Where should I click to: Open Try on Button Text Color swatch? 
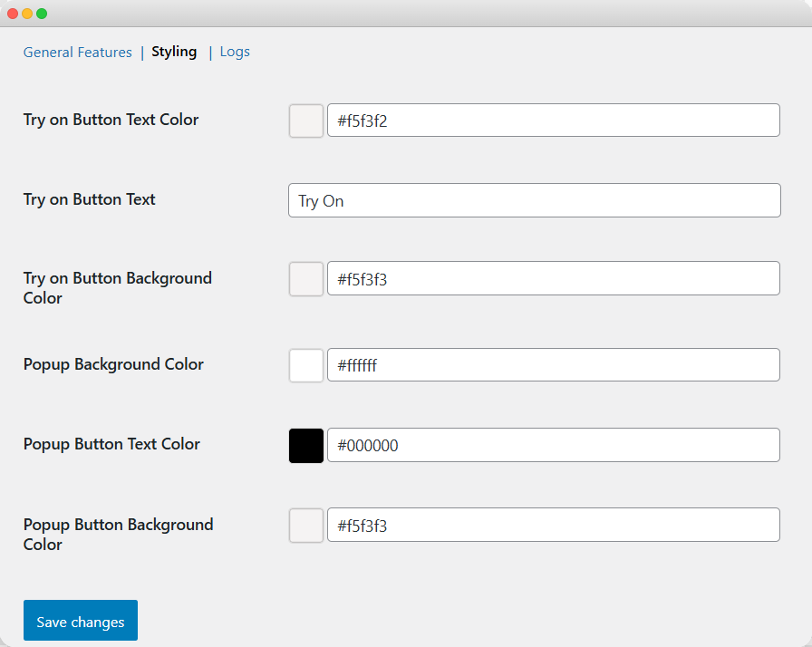[x=306, y=121]
